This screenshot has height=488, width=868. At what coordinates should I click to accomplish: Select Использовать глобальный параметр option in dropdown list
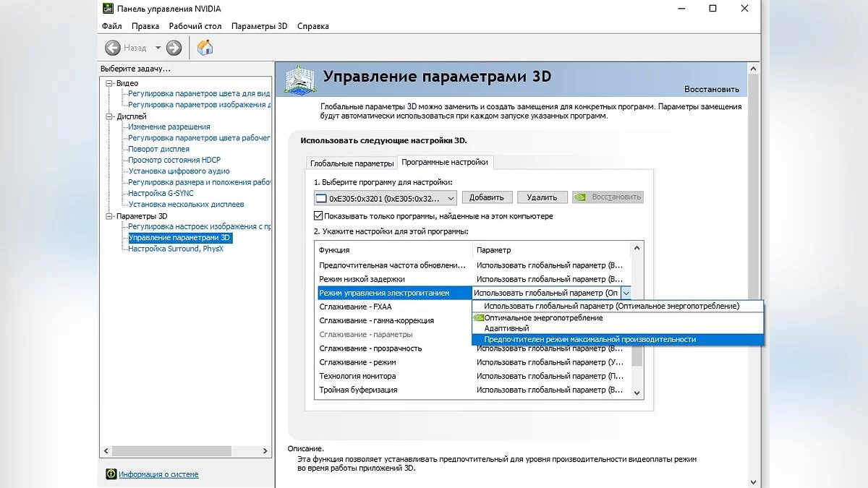[x=618, y=306]
